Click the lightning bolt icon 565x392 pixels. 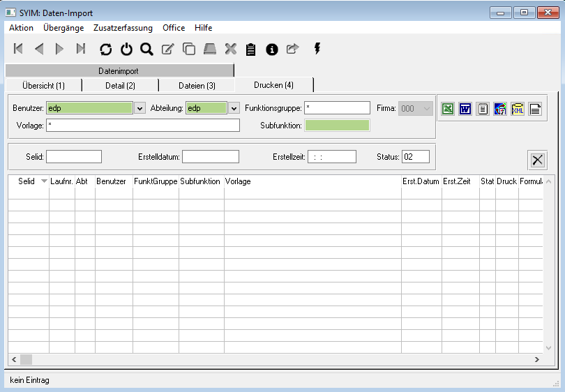tap(317, 49)
